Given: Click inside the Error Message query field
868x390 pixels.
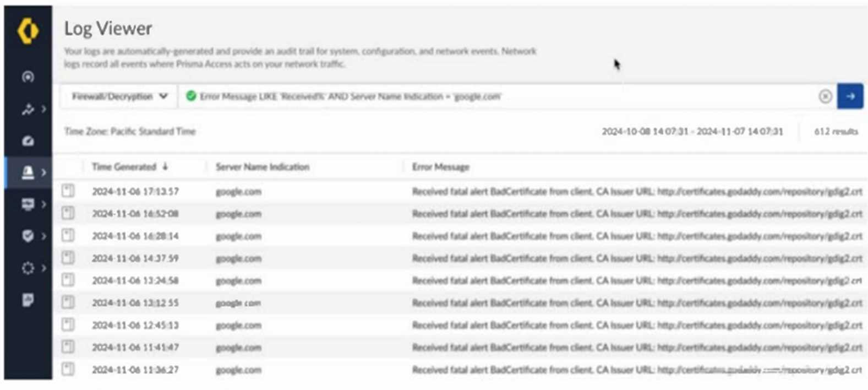Looking at the screenshot, I should (x=495, y=96).
